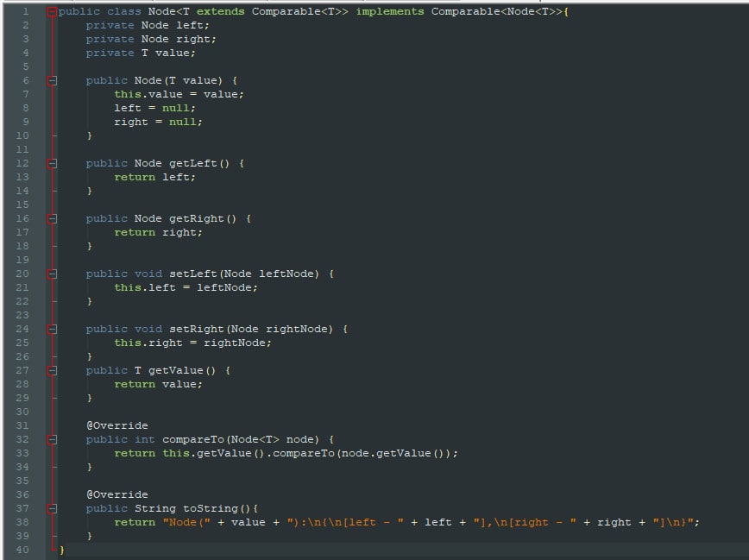Click 'setRight(Node rightNode)' method signature
Viewport: 749px width, 560px height.
251,330
